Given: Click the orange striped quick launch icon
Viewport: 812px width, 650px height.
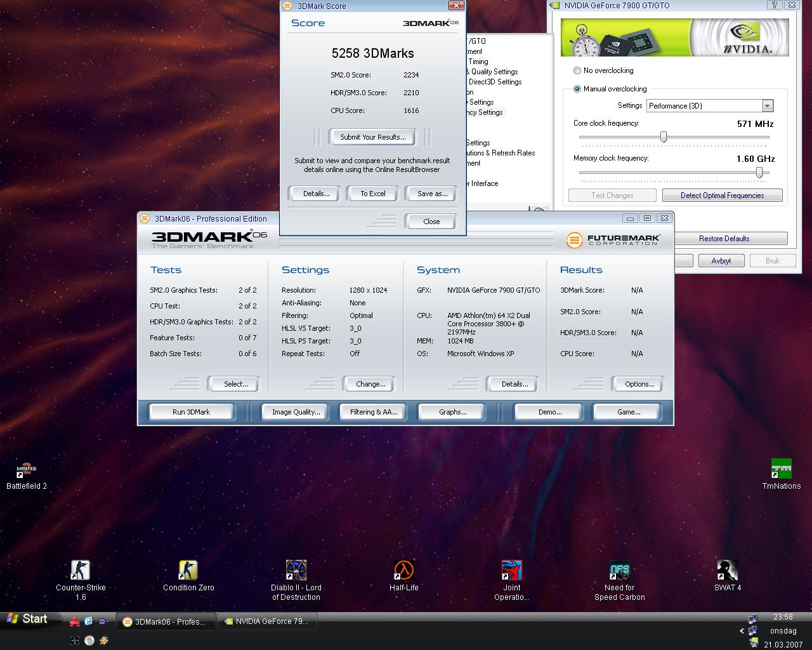Looking at the screenshot, I should click(x=103, y=640).
